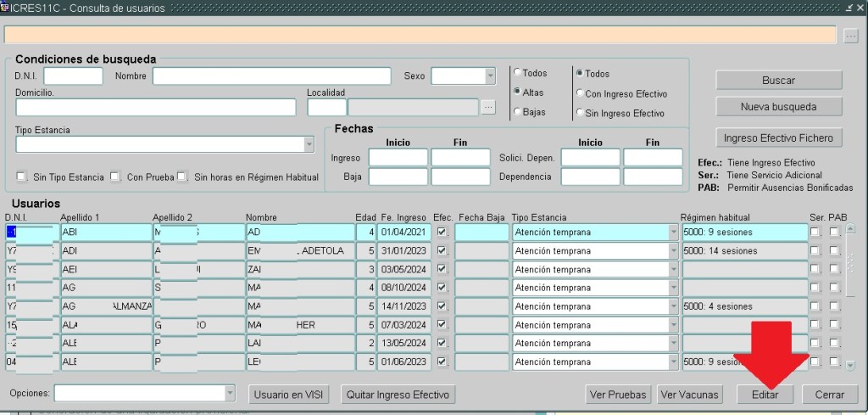
Task: Open the Localidad lookup ellipsis button
Action: pos(488,107)
